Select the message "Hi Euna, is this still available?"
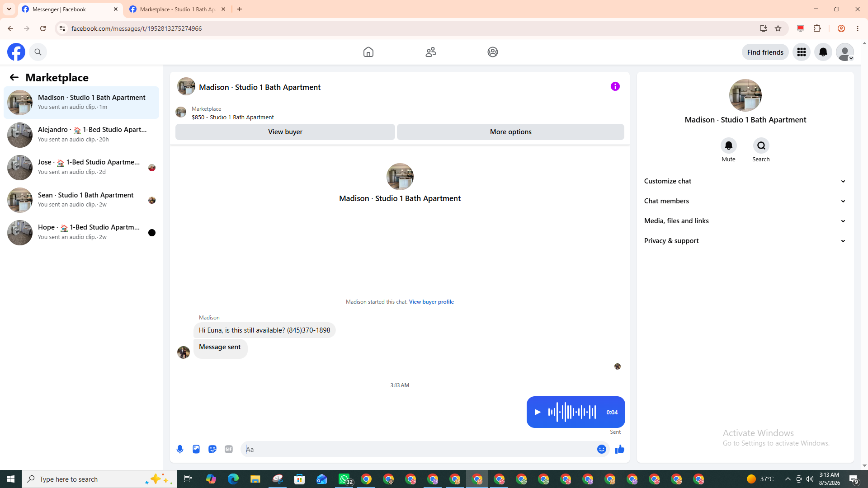 (x=264, y=330)
